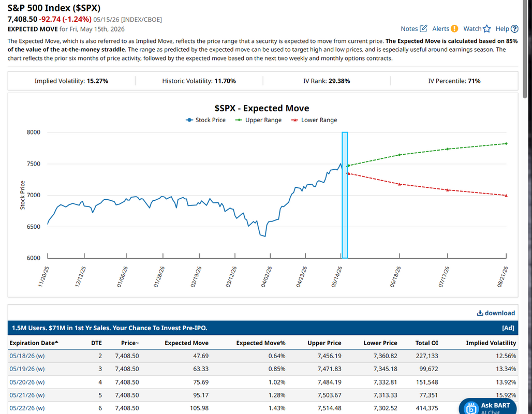Open the 05/20/26 (w) expiration link
Image resolution: width=532 pixels, height=414 pixels.
click(27, 382)
